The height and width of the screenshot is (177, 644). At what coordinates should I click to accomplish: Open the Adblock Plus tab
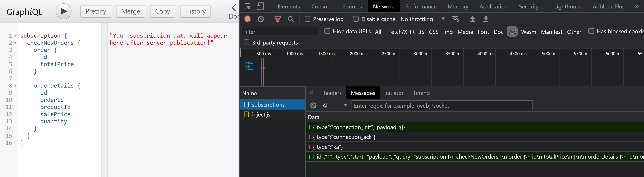[x=609, y=7]
